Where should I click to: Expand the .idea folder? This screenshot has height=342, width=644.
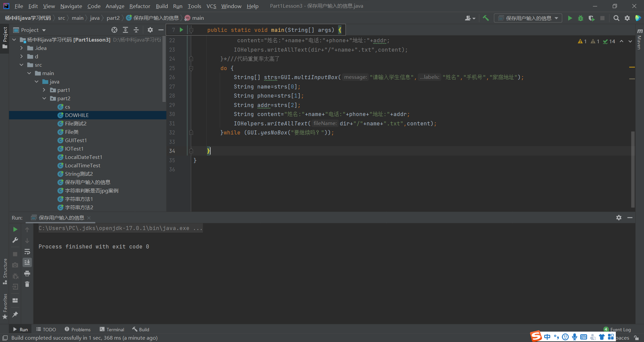coord(21,48)
